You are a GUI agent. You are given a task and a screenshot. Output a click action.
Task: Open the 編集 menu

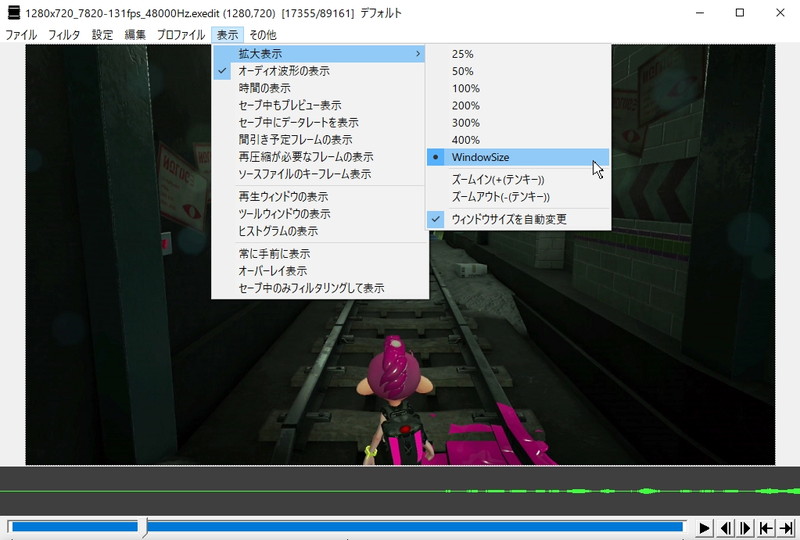click(x=135, y=35)
